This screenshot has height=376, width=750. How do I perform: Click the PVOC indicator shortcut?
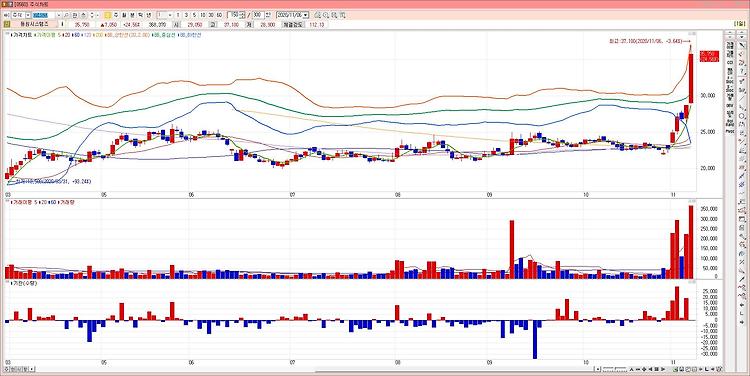point(730,131)
